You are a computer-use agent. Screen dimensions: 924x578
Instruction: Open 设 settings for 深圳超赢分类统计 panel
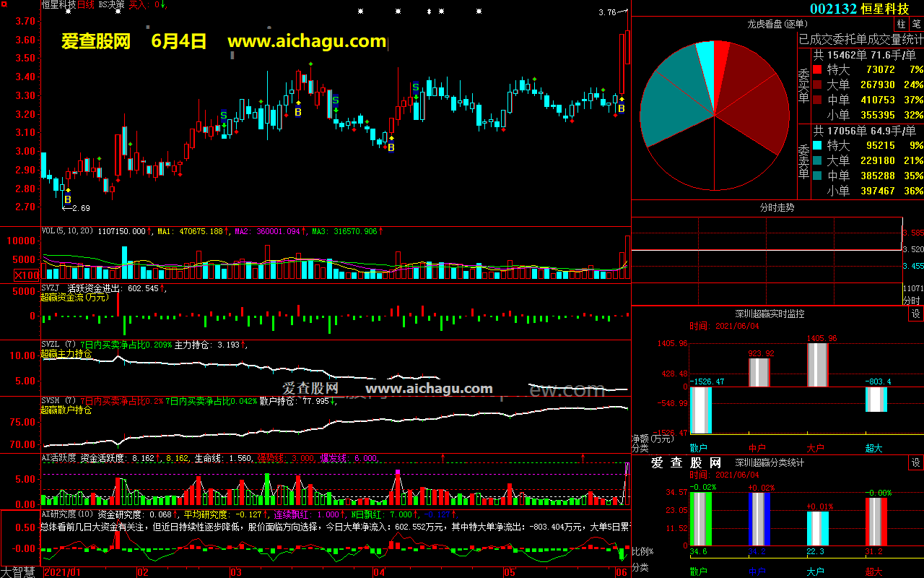pyautogui.click(x=915, y=462)
